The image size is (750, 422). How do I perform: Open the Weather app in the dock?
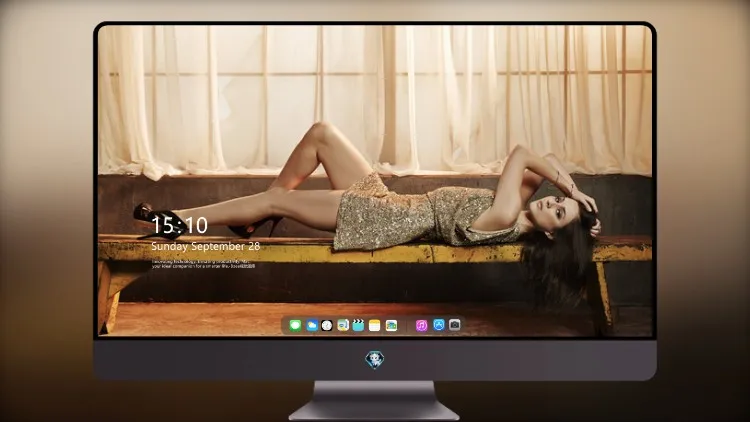312,325
